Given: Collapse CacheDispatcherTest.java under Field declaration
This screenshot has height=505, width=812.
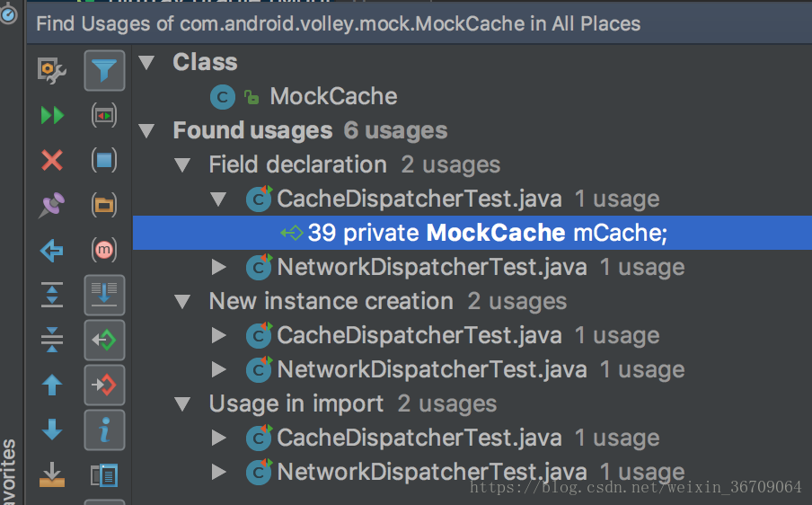Looking at the screenshot, I should pyautogui.click(x=218, y=199).
